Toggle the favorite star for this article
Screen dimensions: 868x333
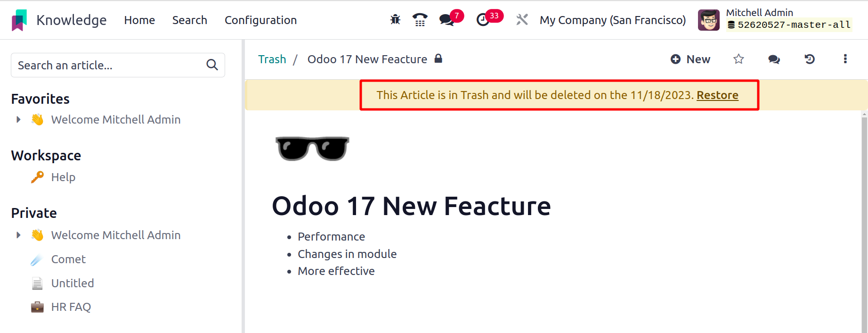738,59
